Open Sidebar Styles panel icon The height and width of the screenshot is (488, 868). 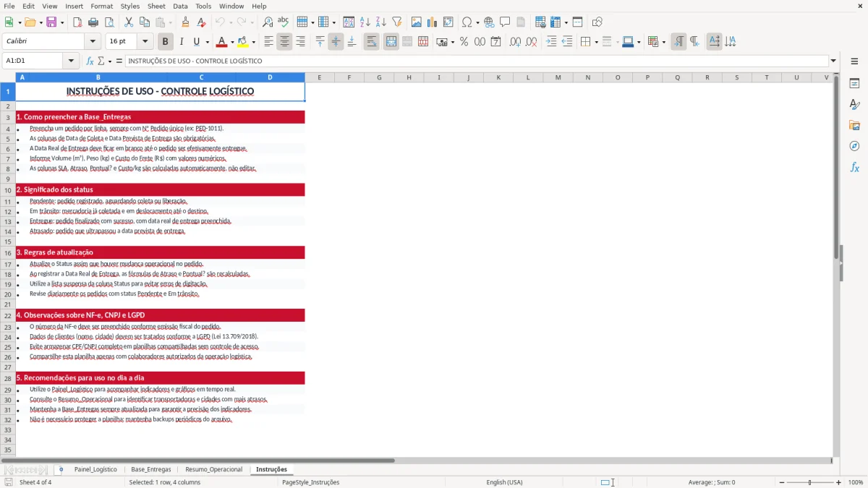[x=854, y=105]
